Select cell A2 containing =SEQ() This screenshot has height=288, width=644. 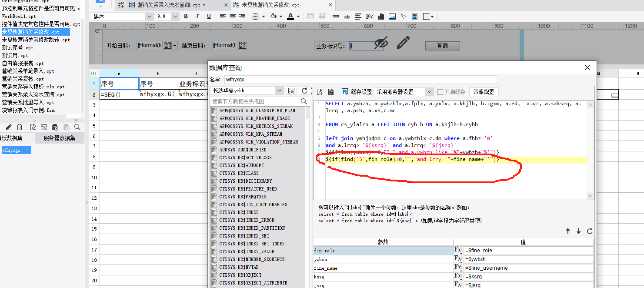coord(119,94)
